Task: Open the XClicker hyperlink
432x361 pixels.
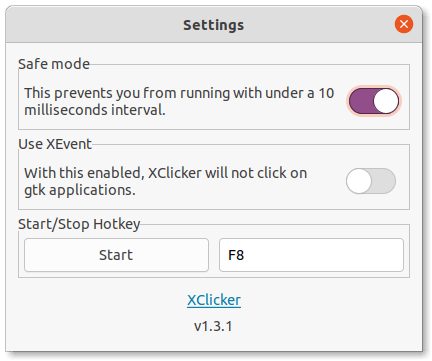Action: click(x=214, y=300)
